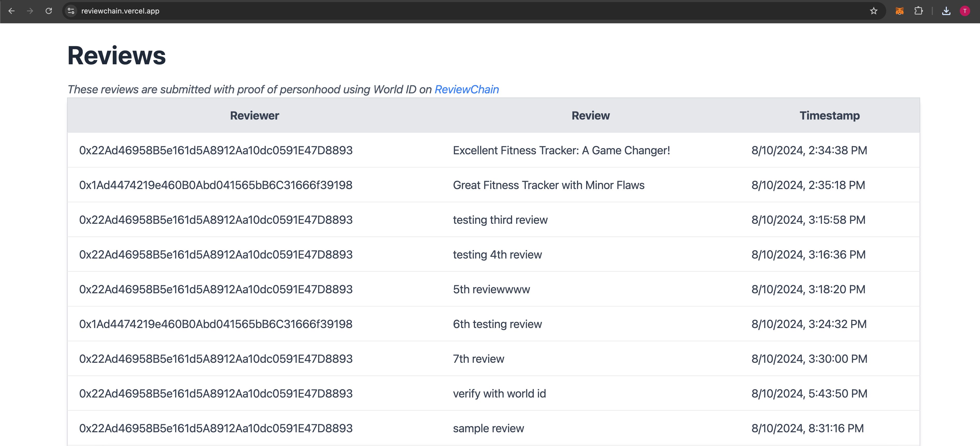Click the browser forward arrow
Screen dimensions: 980x446
(30, 11)
